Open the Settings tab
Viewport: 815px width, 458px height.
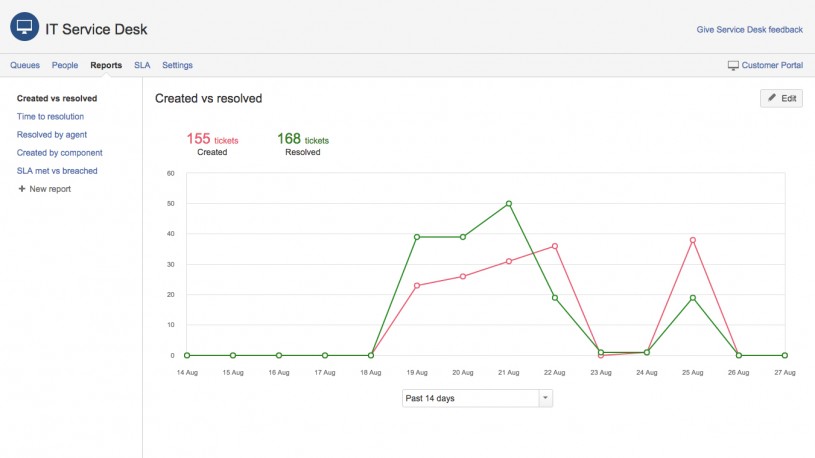point(177,65)
